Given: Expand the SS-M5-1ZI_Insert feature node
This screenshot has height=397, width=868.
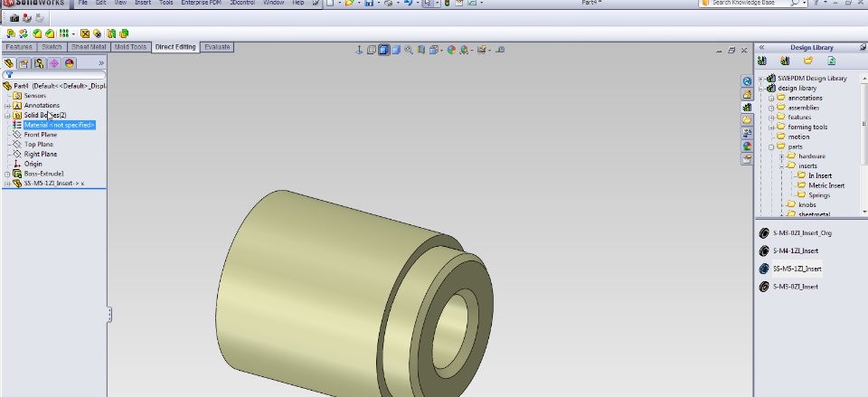Looking at the screenshot, I should (x=7, y=184).
